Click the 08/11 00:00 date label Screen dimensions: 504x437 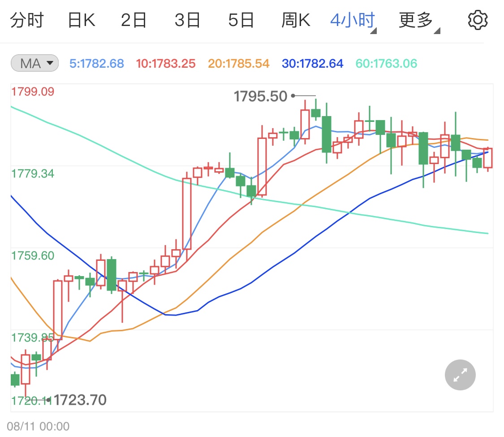click(38, 426)
